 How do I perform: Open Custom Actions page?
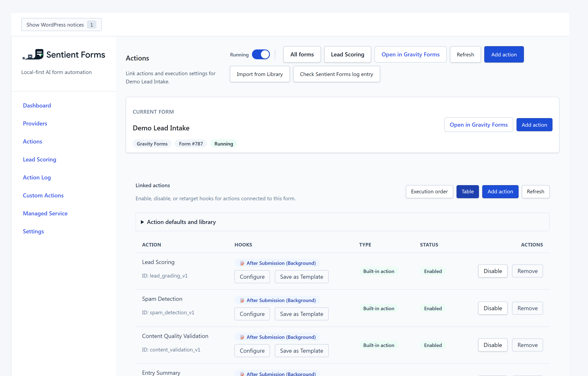(x=43, y=195)
